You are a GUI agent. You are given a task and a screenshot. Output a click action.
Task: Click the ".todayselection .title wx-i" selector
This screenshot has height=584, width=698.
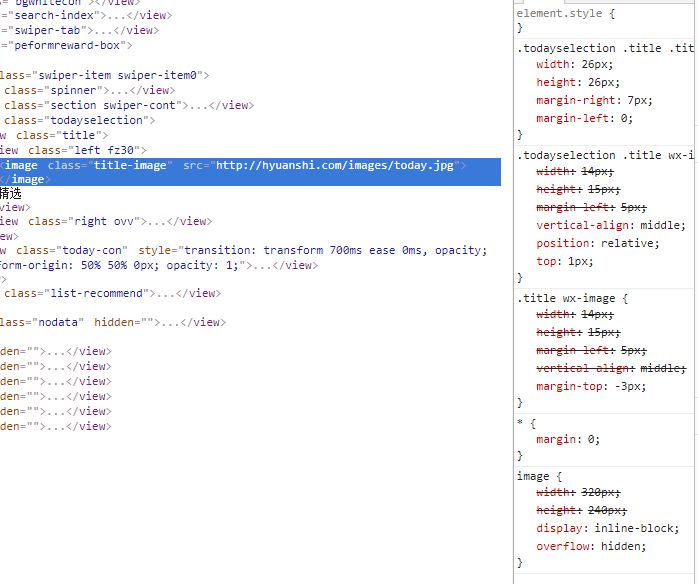[605, 155]
